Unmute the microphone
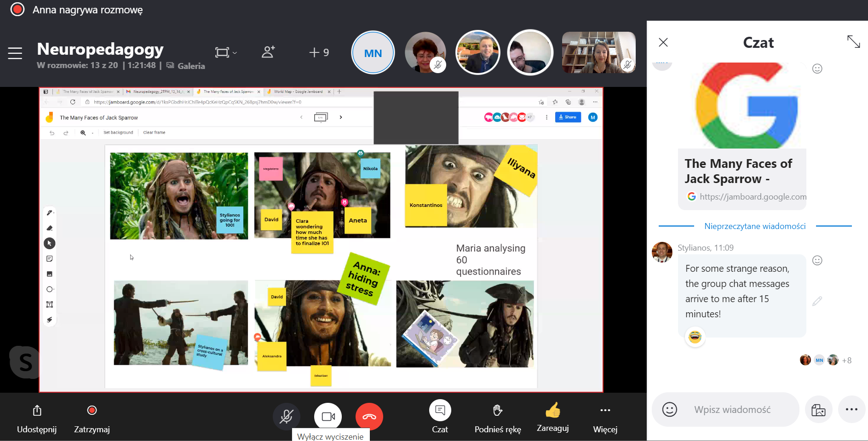 click(x=287, y=417)
